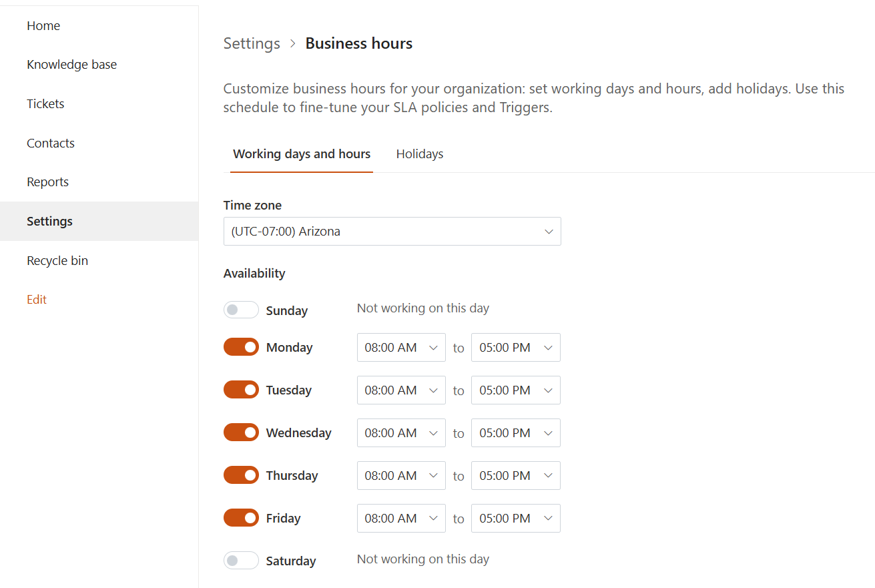Expand Thursday start time selector
Viewport: 875px width, 588px height.
tap(400, 476)
